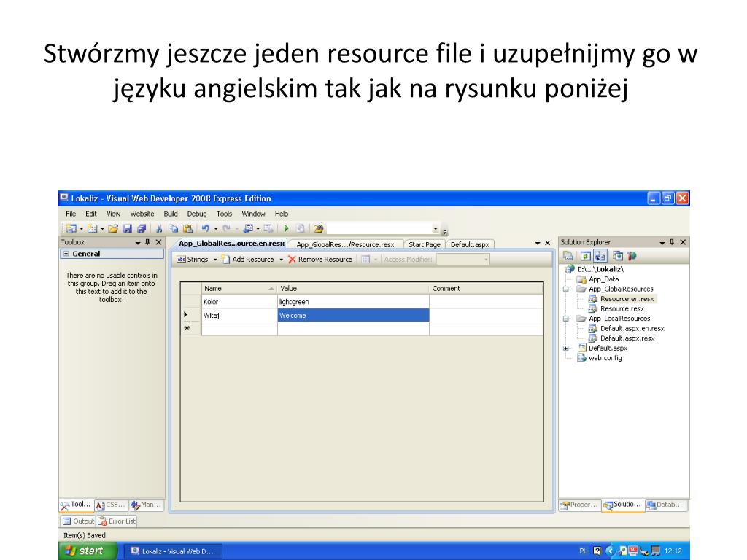Open the Undo history dropdown arrow

215,228
